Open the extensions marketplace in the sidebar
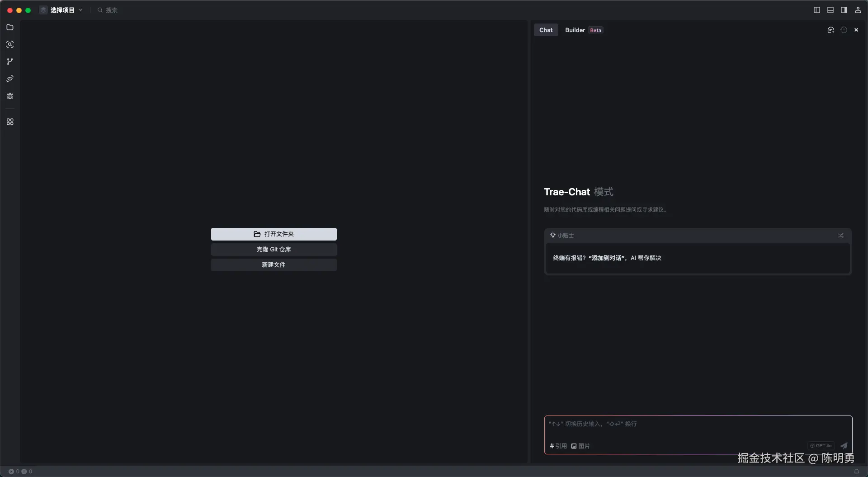 [x=10, y=122]
